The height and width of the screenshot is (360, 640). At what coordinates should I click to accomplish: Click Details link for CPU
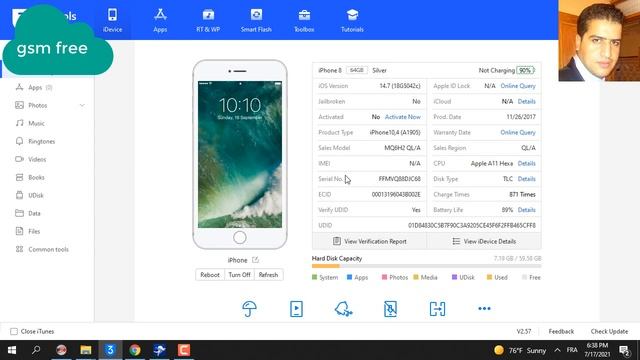point(527,163)
